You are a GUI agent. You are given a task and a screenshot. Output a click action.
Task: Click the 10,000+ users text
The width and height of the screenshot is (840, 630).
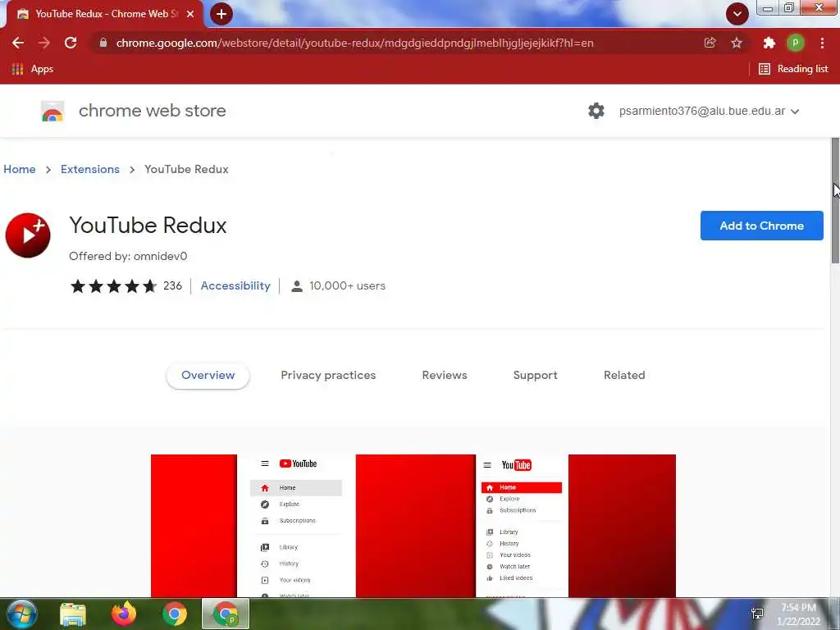[x=347, y=286]
